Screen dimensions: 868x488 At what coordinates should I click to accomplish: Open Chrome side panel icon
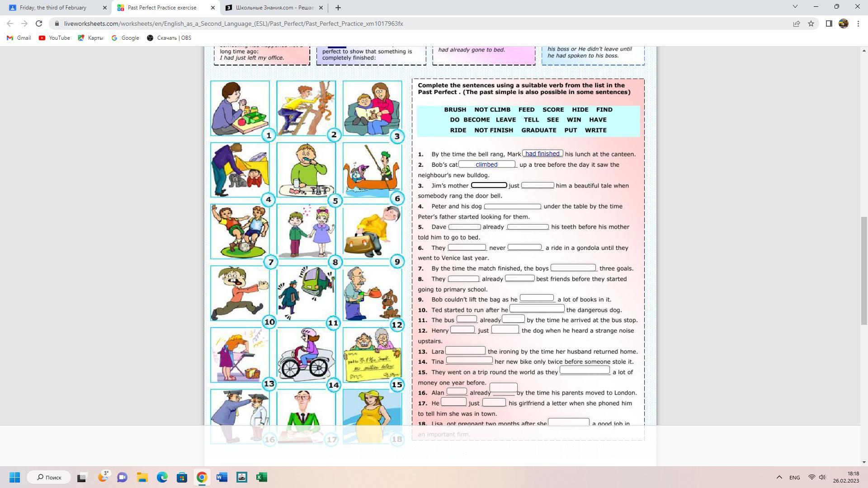[x=829, y=23]
